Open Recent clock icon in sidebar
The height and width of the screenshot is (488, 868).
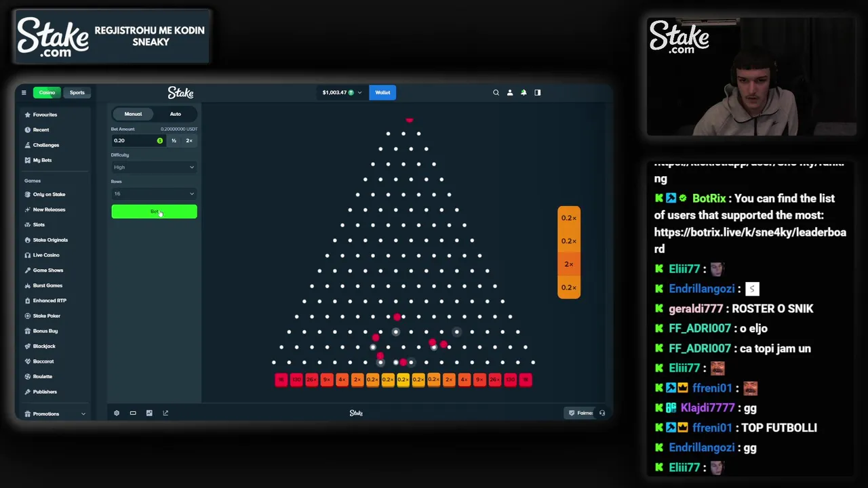(x=27, y=129)
